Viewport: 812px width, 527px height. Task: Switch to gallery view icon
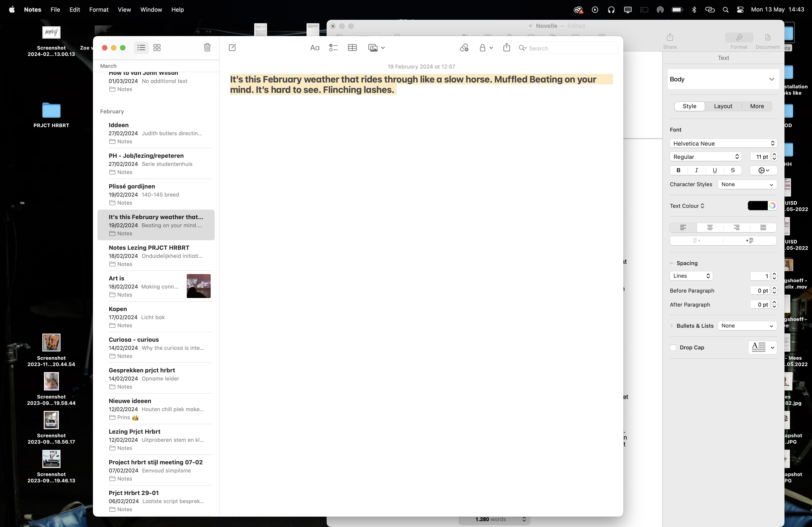click(x=157, y=48)
